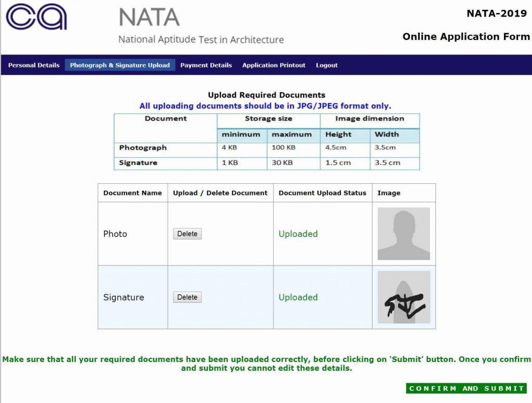The width and height of the screenshot is (532, 403).
Task: Open the Application Printout tab
Action: pos(274,65)
